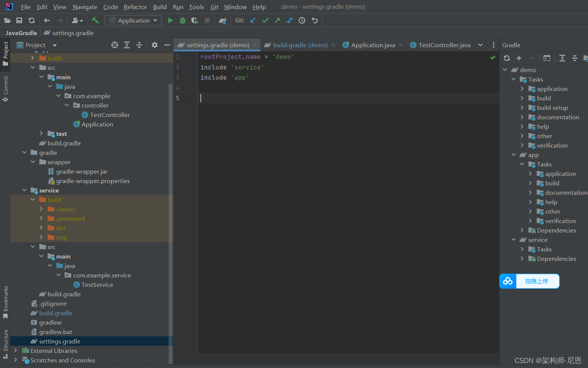Expand all in Project panel

tap(127, 45)
